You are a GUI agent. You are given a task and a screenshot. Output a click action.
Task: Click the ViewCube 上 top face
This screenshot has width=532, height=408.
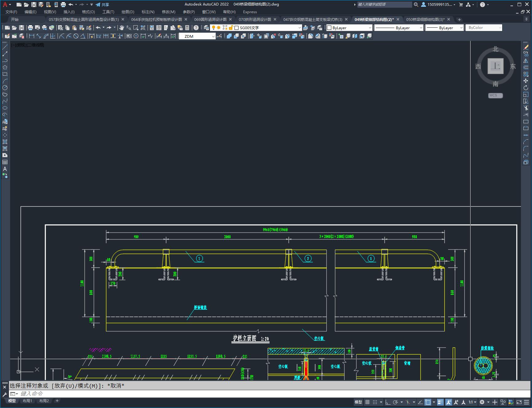(495, 66)
